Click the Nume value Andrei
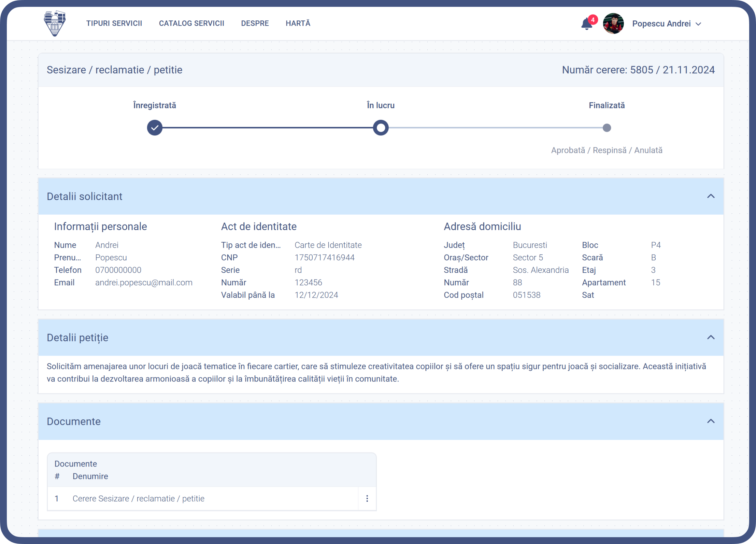The width and height of the screenshot is (756, 544). pyautogui.click(x=107, y=245)
